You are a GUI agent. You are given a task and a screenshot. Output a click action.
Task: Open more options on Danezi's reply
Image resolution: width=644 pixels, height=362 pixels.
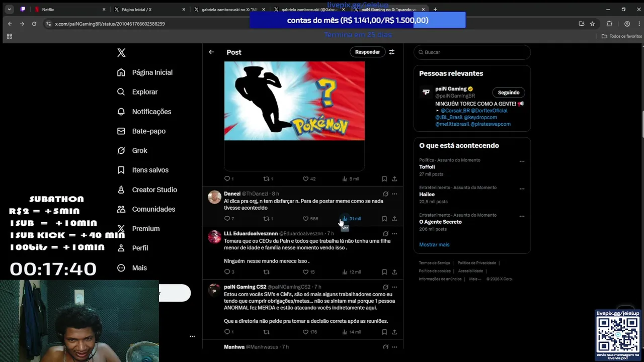(x=394, y=194)
